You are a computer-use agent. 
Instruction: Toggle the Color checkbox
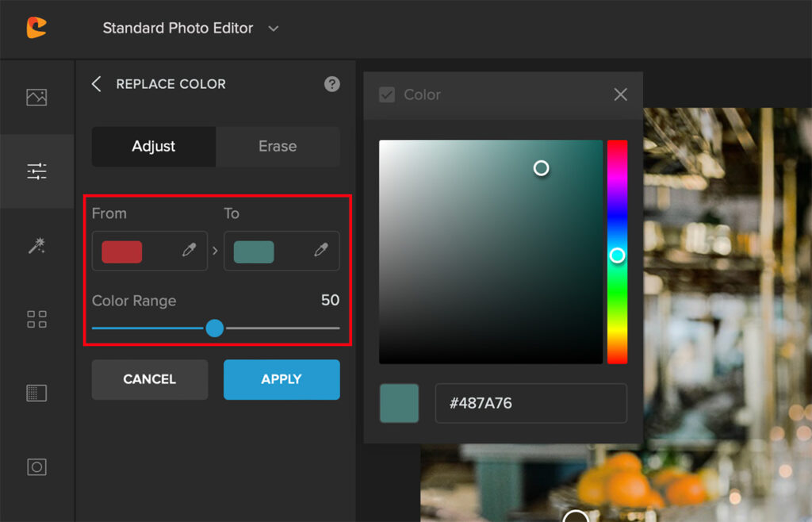click(387, 94)
